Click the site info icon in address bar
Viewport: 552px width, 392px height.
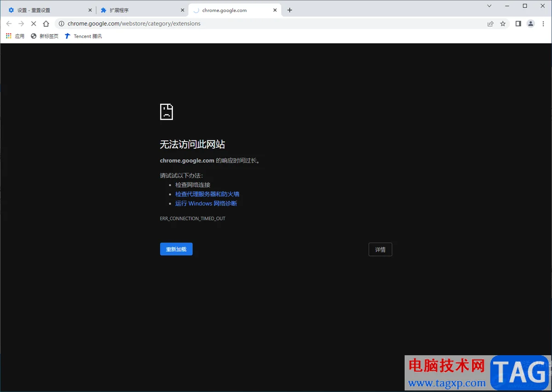61,23
